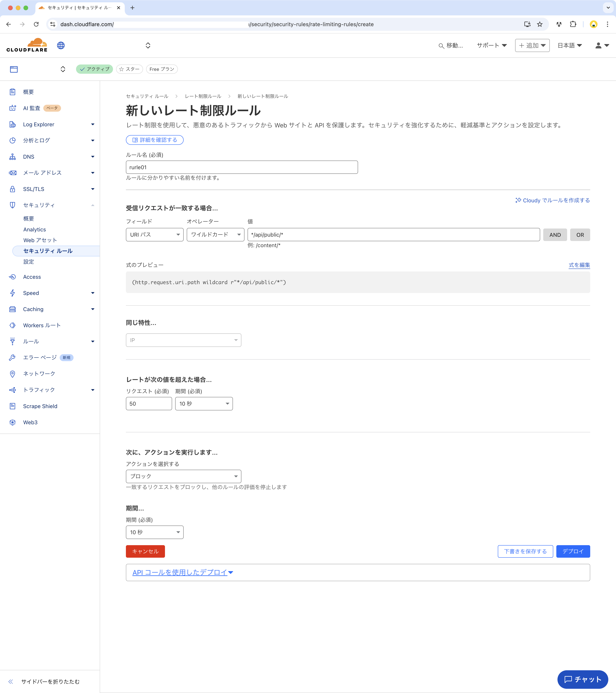Click the 分析とログ pie chart icon

[13, 140]
